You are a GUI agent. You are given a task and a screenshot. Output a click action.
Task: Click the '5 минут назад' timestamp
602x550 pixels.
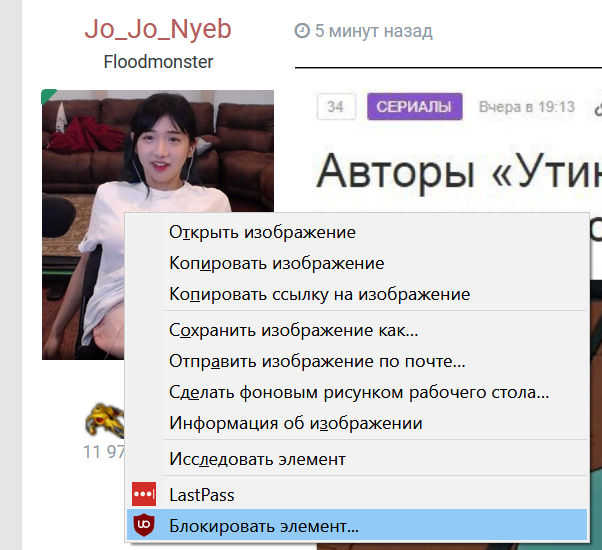pyautogui.click(x=374, y=31)
